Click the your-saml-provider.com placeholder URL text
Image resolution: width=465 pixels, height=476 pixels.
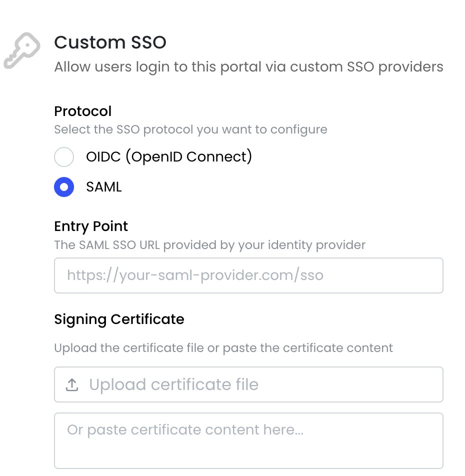click(x=195, y=275)
